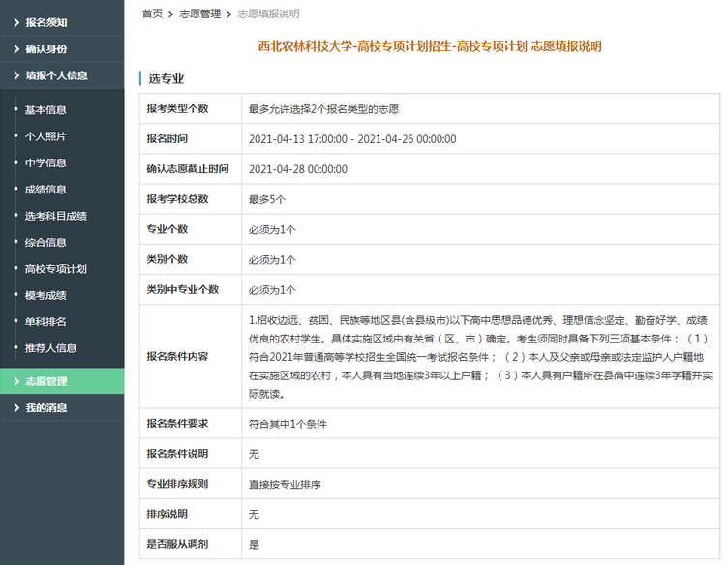This screenshot has width=728, height=565.
Task: Click the 专业排序规则 label cell
Action: [191, 484]
